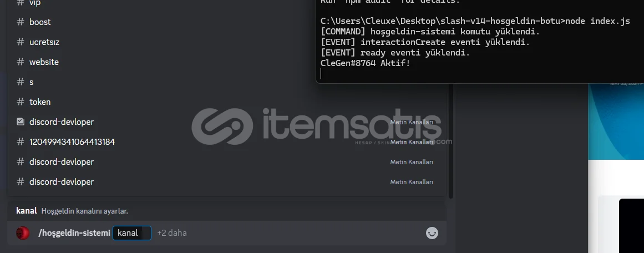Choose the channel named s
Screen dimensions: 644x253
226,82
